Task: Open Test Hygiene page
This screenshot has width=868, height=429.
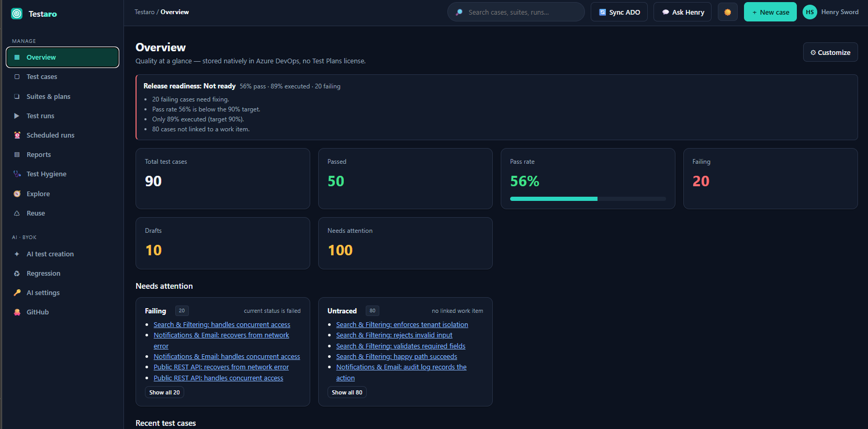Action: coord(62,174)
